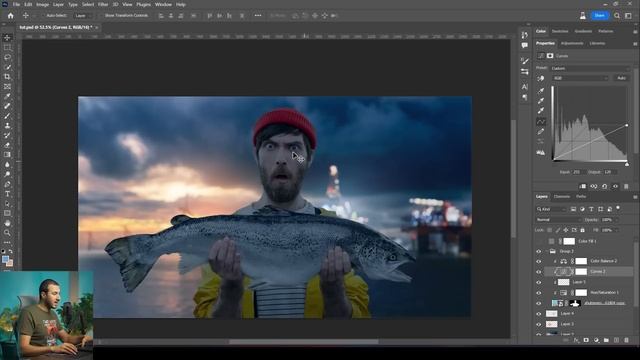The width and height of the screenshot is (640, 360).
Task: Delete the adjustment using Properties trash icon
Action: pyautogui.click(x=626, y=186)
